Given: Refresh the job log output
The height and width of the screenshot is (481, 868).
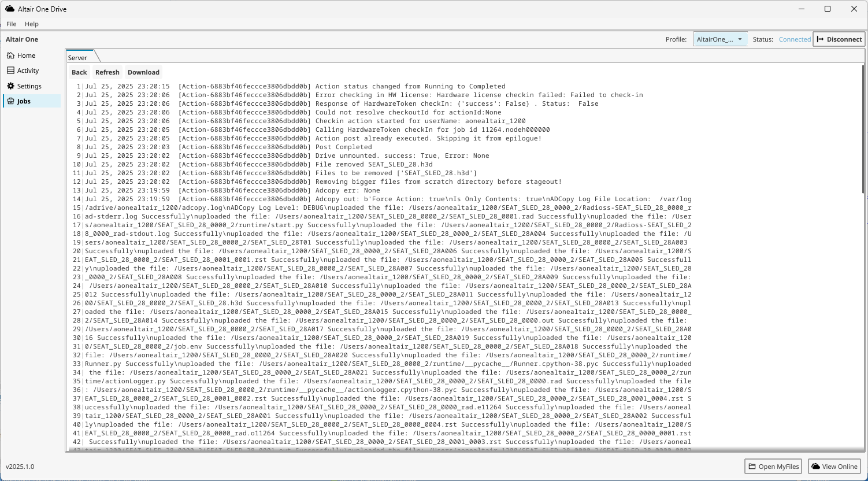Looking at the screenshot, I should coord(107,72).
